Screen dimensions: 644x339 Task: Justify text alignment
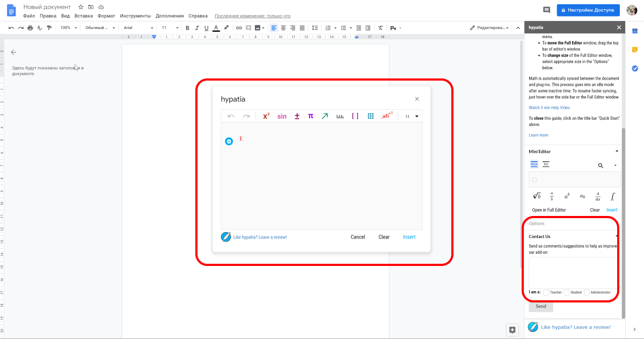(302, 27)
